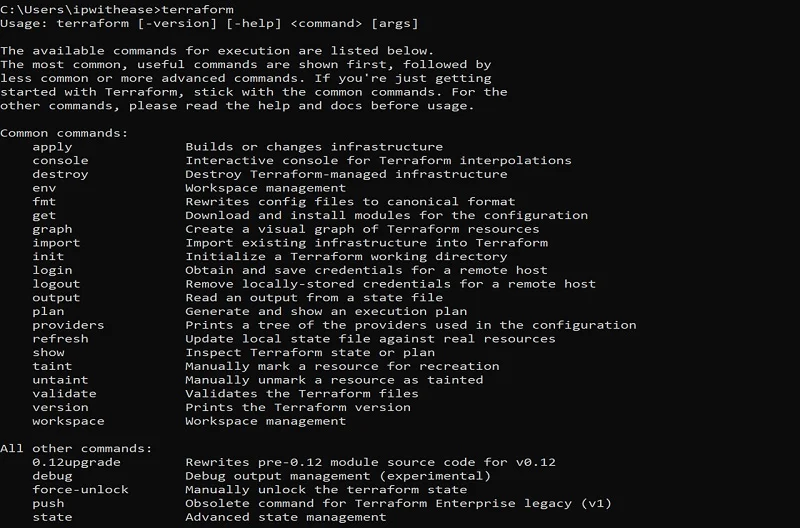This screenshot has height=528, width=800.
Task: Click the 'apply' command name
Action: coord(52,147)
